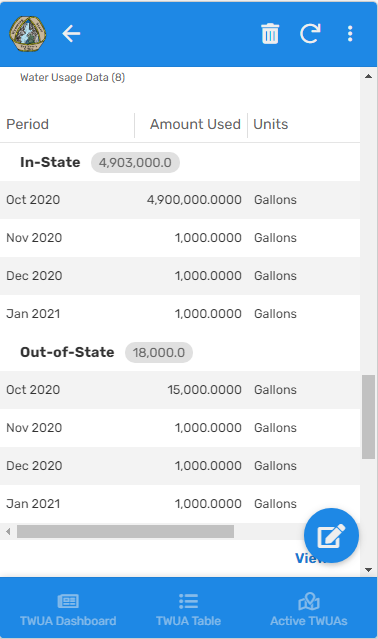Open the TWUA Table tab
Image resolution: width=378 pixels, height=639 pixels.
click(x=188, y=610)
